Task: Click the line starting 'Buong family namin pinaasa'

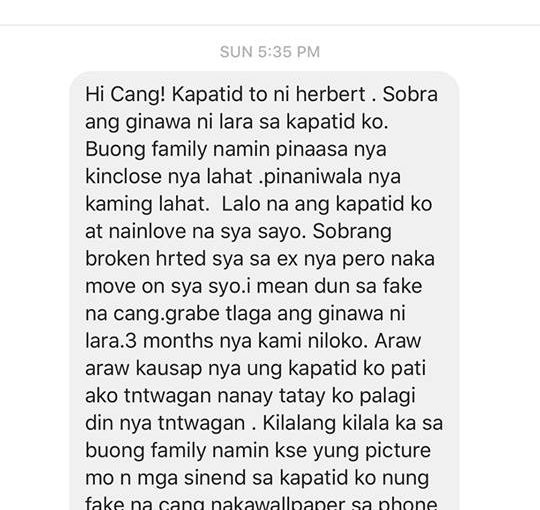Action: (x=236, y=150)
